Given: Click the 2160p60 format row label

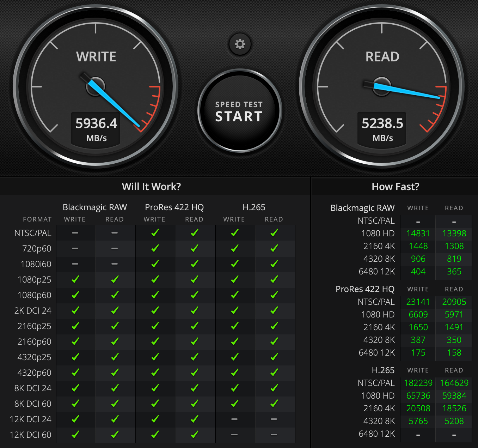Looking at the screenshot, I should pyautogui.click(x=35, y=342).
